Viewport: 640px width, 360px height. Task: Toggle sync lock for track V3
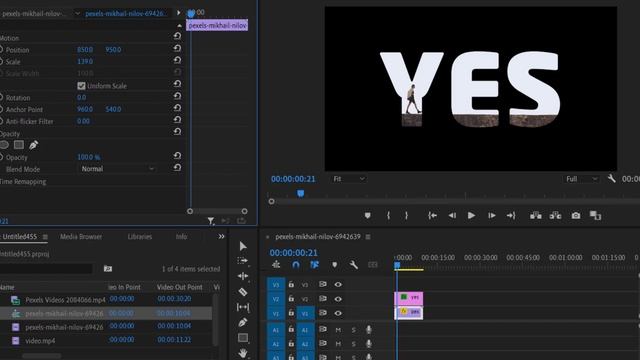[322, 284]
